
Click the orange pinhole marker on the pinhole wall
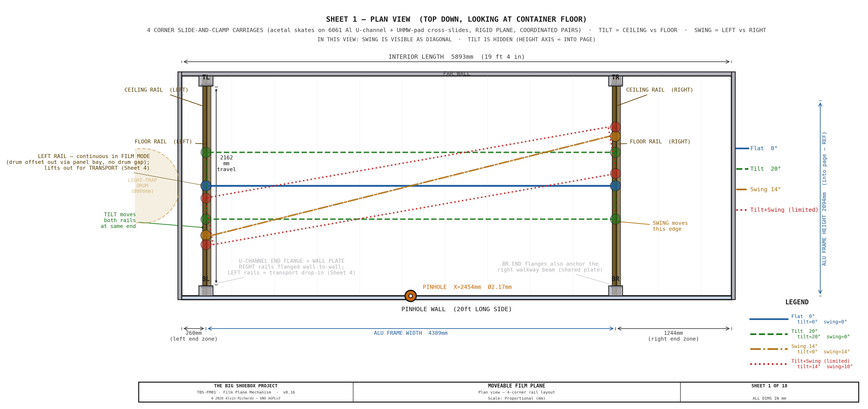pos(410,296)
